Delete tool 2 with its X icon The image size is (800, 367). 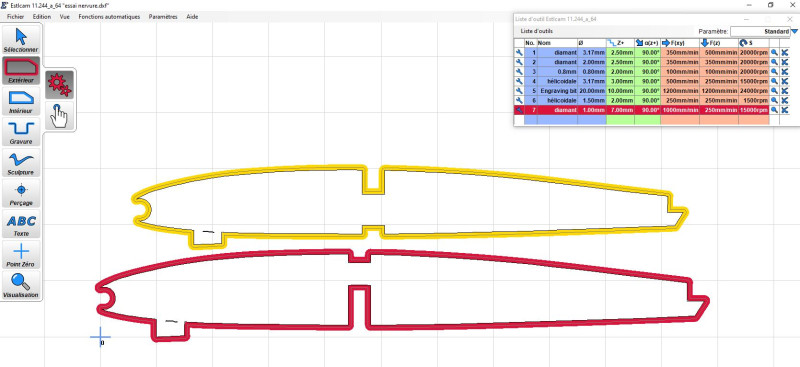tap(785, 62)
